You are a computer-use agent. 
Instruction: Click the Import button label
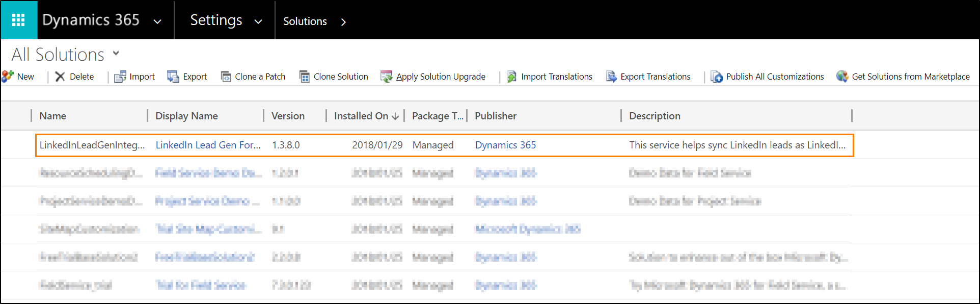click(142, 77)
